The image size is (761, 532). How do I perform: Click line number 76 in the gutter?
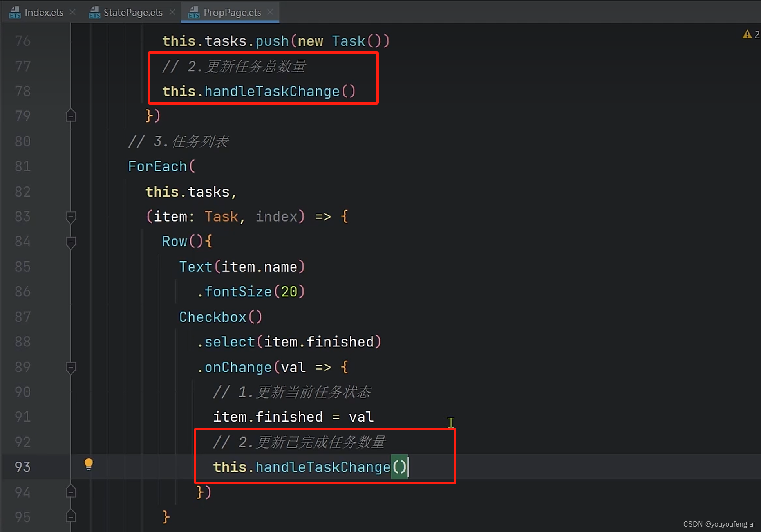click(x=23, y=41)
